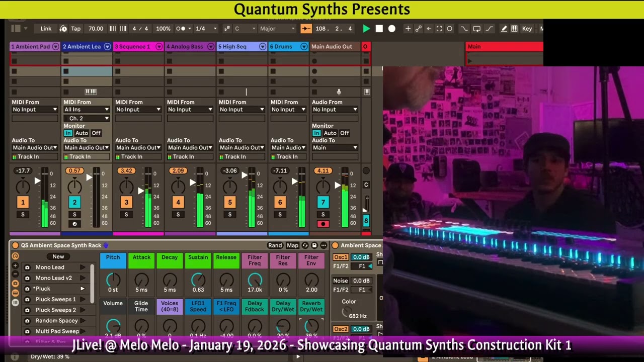Screen dimensions: 644x362
Task: Click the Key mapping button
Action: point(527,29)
